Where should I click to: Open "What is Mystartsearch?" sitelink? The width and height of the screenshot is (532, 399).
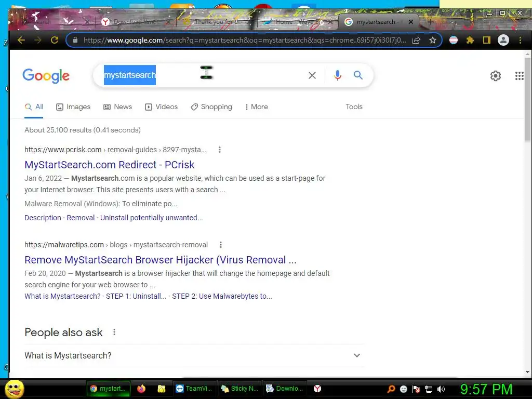(x=62, y=296)
